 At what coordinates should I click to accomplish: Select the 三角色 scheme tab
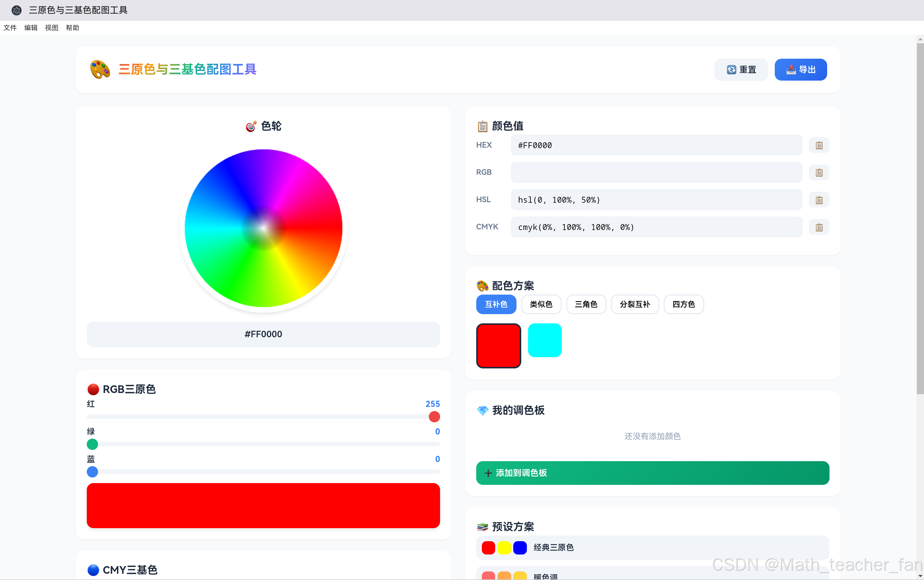click(586, 304)
